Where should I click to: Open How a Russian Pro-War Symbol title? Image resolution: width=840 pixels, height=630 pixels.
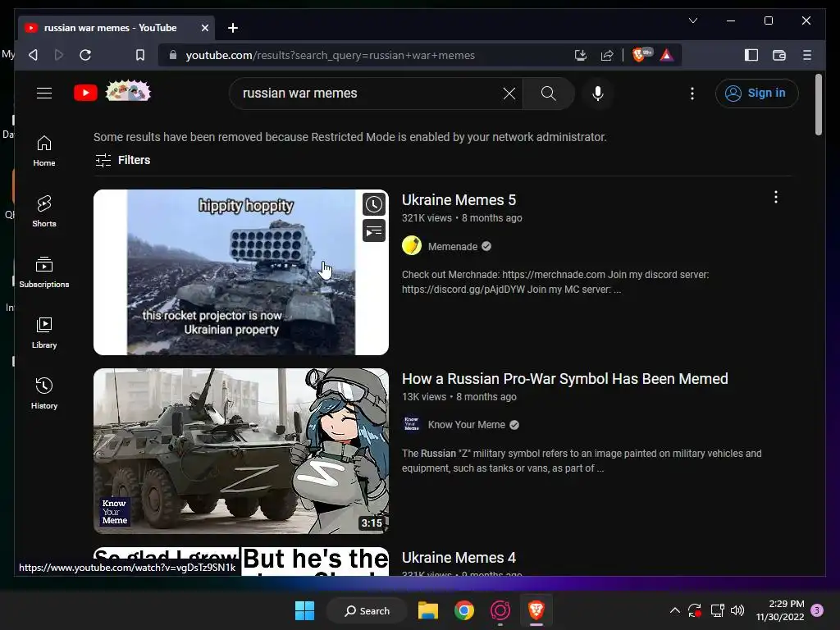coord(564,379)
